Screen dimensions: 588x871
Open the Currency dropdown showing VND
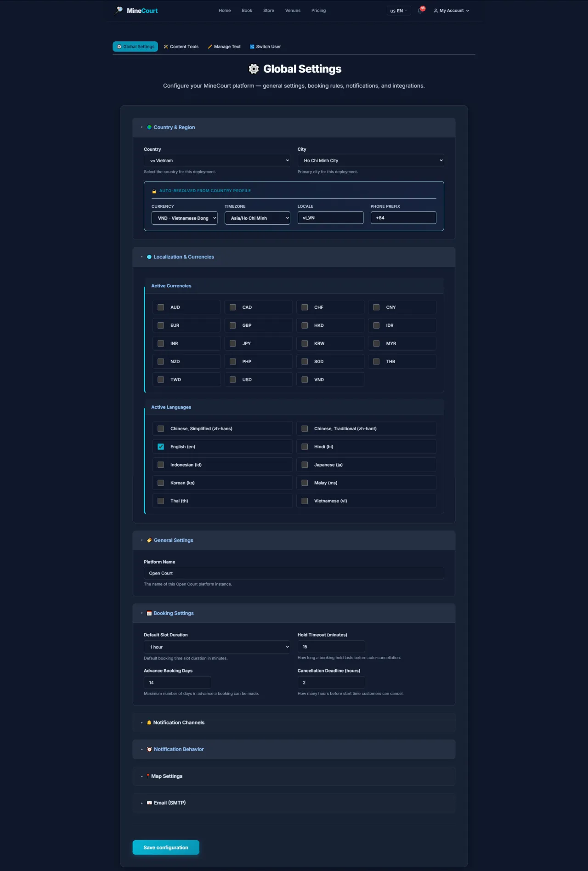coord(184,218)
